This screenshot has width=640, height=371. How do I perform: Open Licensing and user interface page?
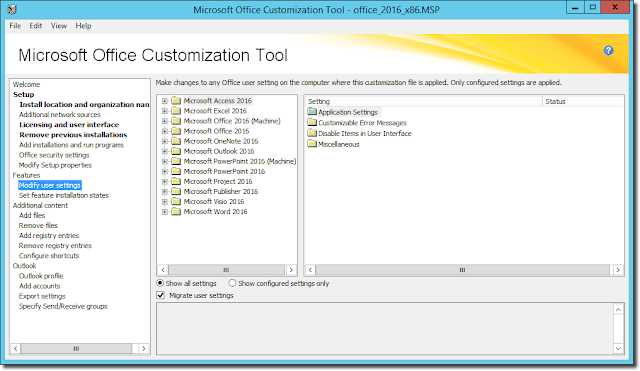click(69, 124)
